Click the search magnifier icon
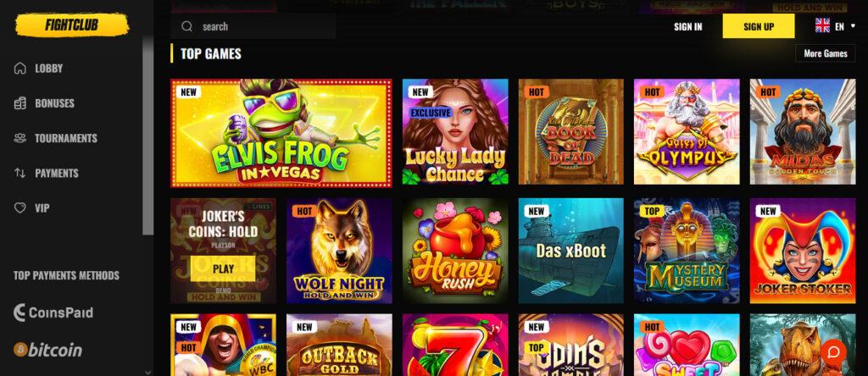Viewport: 868px width, 376px height. click(186, 26)
